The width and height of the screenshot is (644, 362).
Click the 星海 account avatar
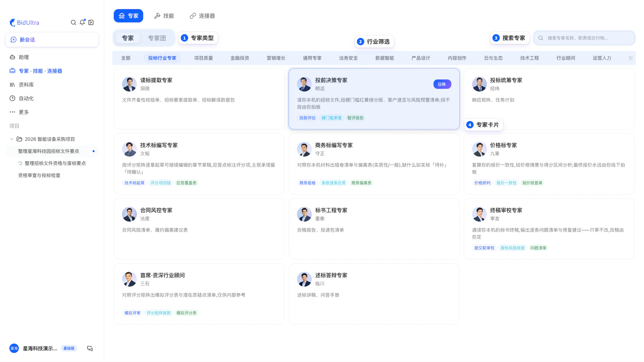pyautogui.click(x=14, y=349)
